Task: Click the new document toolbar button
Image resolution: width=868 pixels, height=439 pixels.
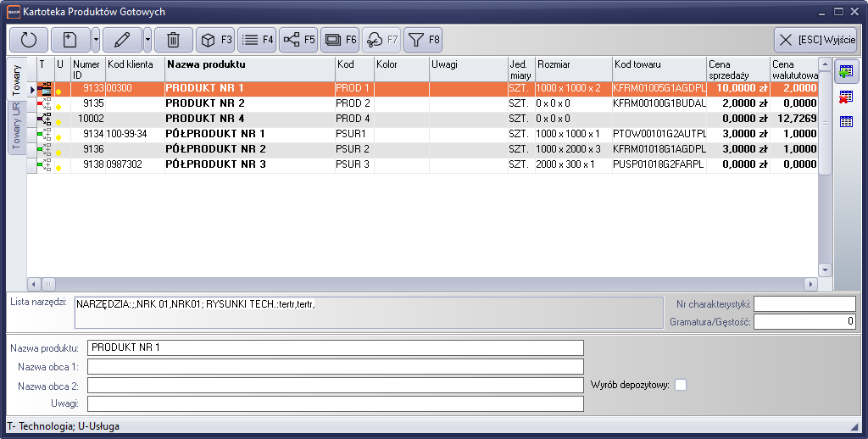Action: (x=70, y=39)
